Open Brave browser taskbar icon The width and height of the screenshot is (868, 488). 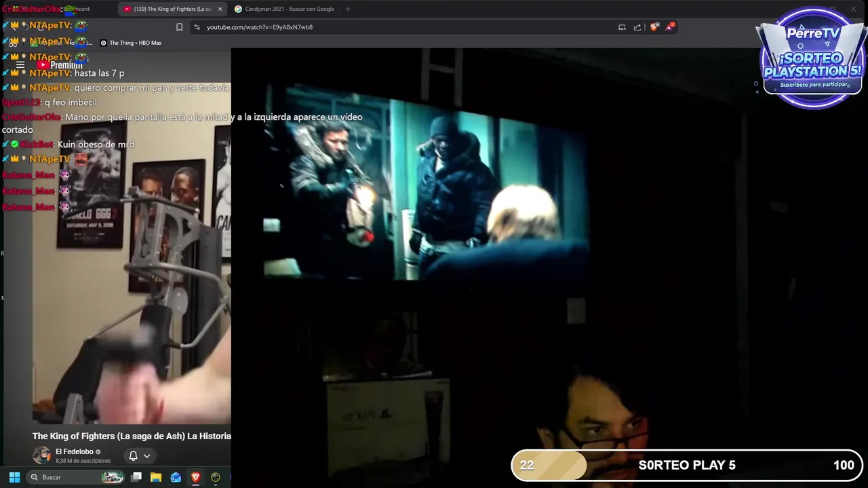[195, 477]
